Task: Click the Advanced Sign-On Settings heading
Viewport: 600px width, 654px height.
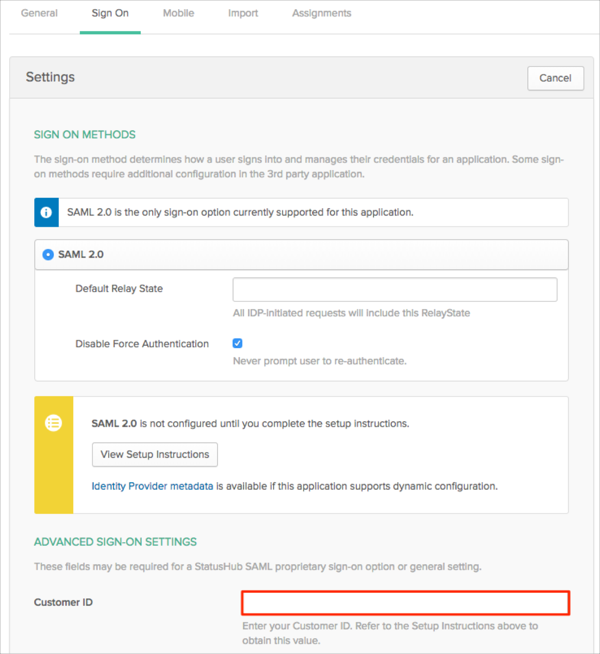Action: (115, 542)
